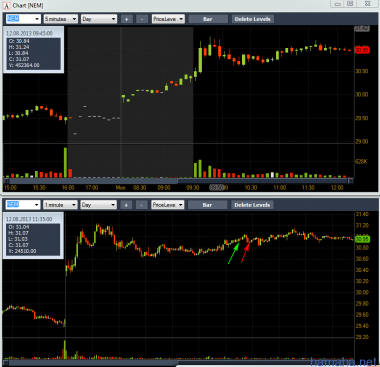This screenshot has height=367, width=380.
Task: Click the right scroll arrow of the 5 minutes chart scrollbar
Action: point(350,181)
